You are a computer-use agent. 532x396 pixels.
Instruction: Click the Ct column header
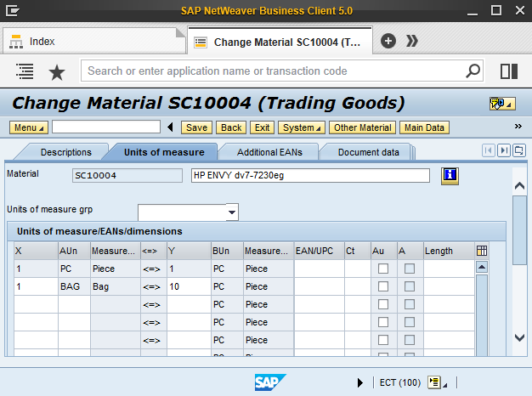click(x=358, y=251)
